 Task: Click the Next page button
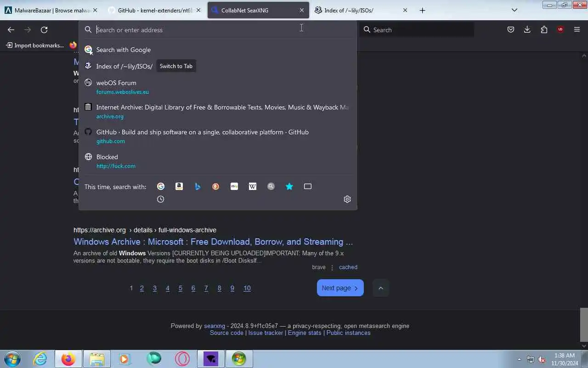[340, 288]
